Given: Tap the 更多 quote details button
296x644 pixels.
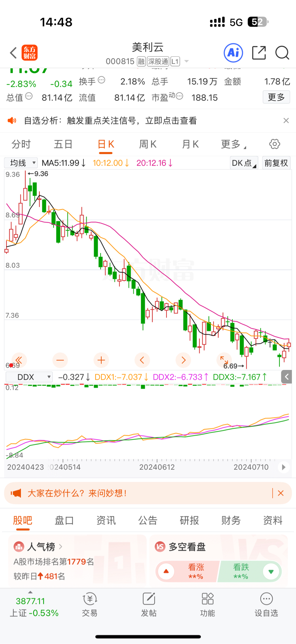Looking at the screenshot, I should (x=276, y=97).
